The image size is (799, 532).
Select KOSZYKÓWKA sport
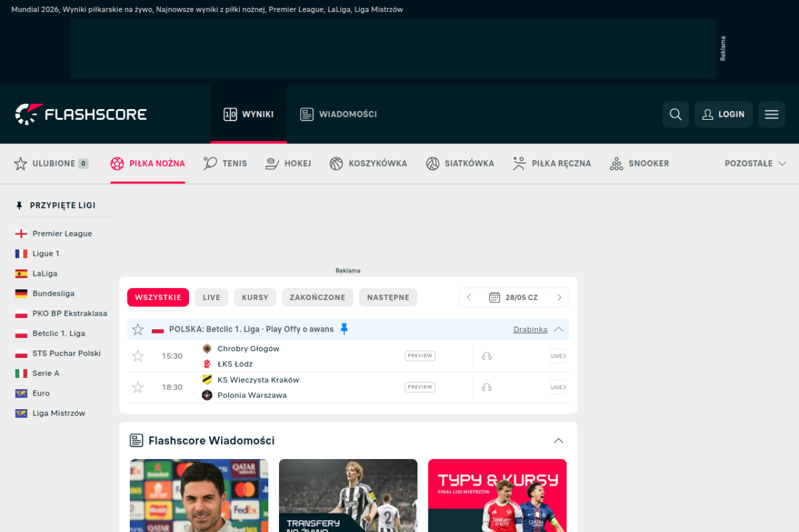(368, 163)
